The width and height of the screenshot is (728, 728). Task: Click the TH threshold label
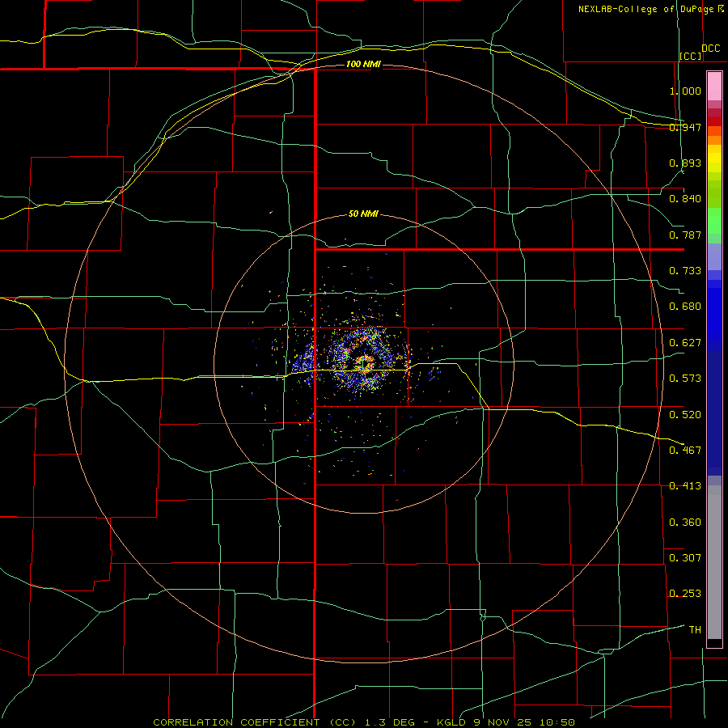(x=695, y=629)
